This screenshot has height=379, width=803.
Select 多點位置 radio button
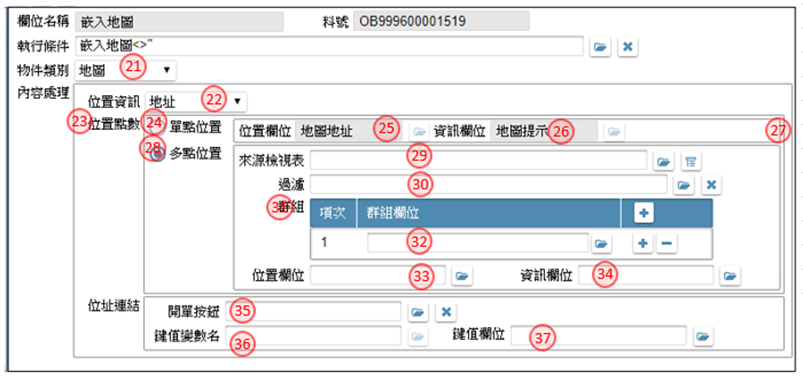point(158,154)
